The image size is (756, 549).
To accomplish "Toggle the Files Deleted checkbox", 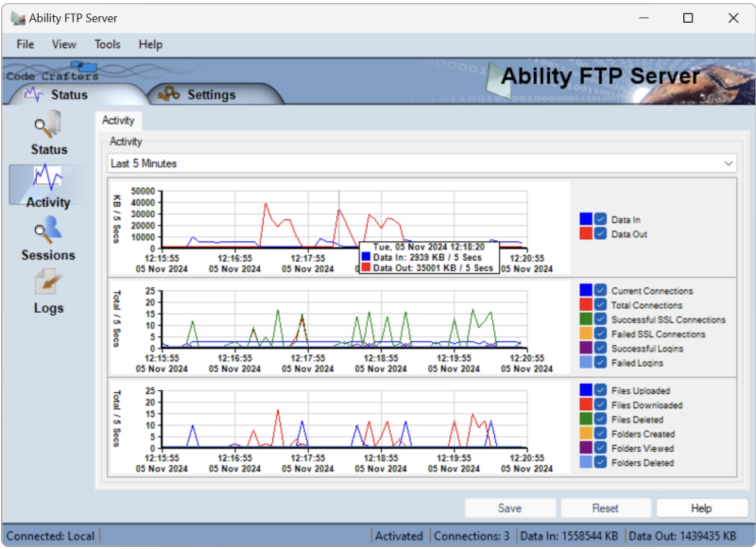I will click(600, 419).
